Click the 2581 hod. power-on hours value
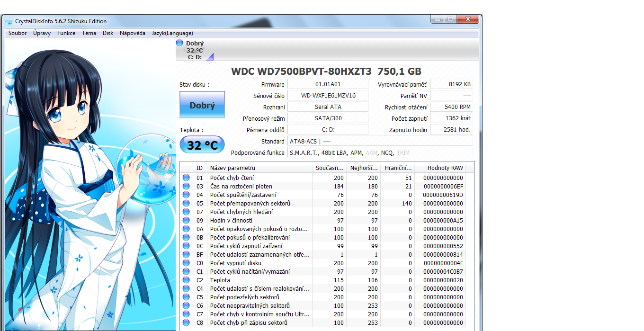The image size is (644, 331). 451,130
